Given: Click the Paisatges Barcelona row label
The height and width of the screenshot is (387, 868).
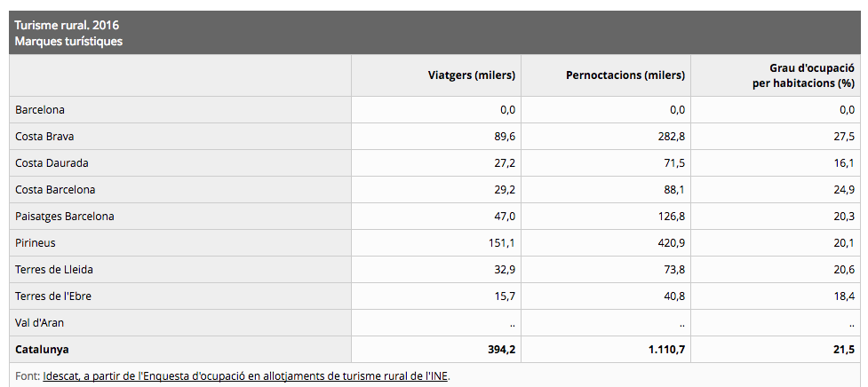Looking at the screenshot, I should click(64, 217).
